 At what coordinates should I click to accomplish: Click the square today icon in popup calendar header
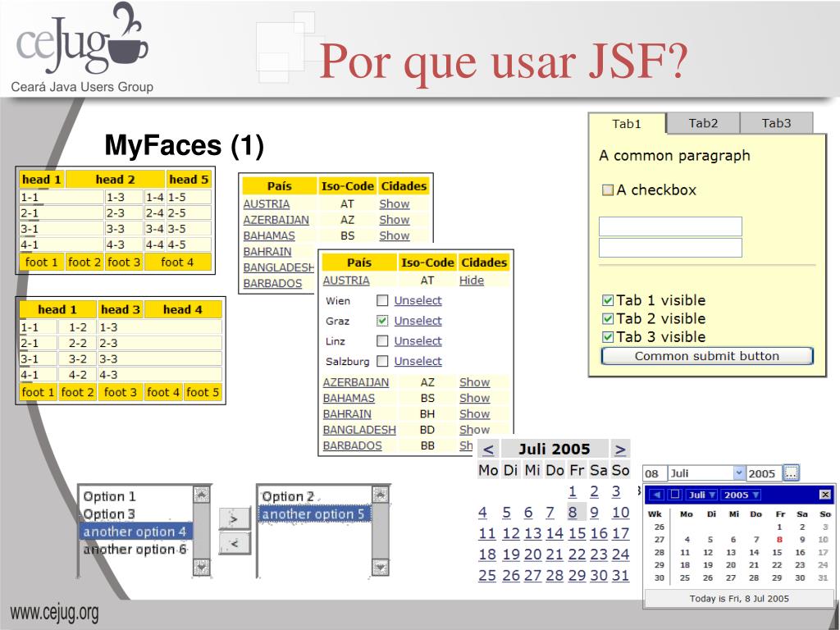675,495
